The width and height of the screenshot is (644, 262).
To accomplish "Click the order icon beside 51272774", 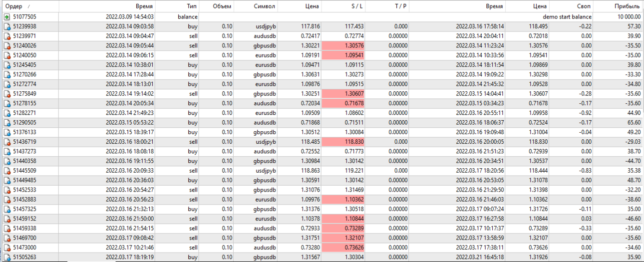I will (7, 84).
